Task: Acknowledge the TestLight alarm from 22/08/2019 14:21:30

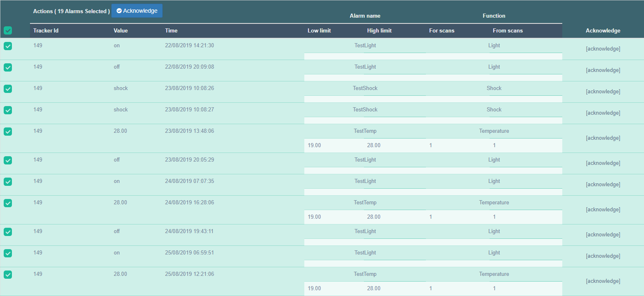Action: click(603, 49)
